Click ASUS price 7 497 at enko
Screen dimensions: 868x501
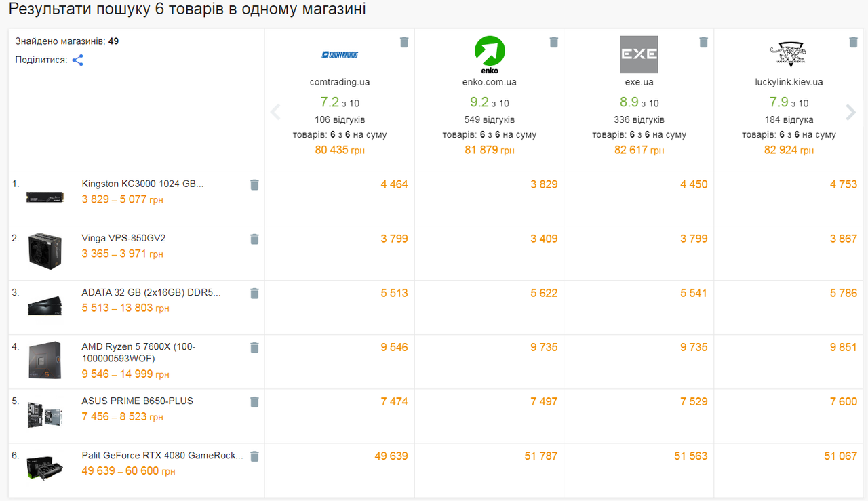[544, 401]
